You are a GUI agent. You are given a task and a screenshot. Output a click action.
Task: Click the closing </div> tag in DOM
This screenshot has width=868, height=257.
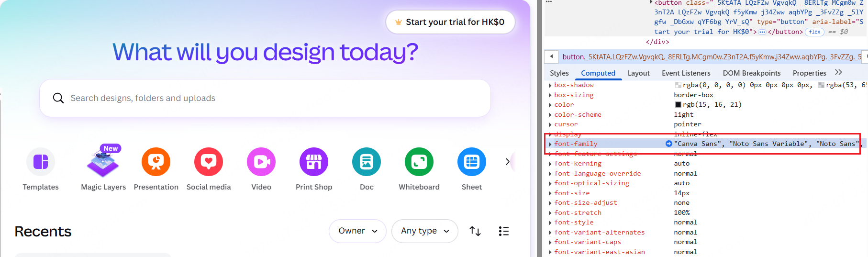(657, 42)
